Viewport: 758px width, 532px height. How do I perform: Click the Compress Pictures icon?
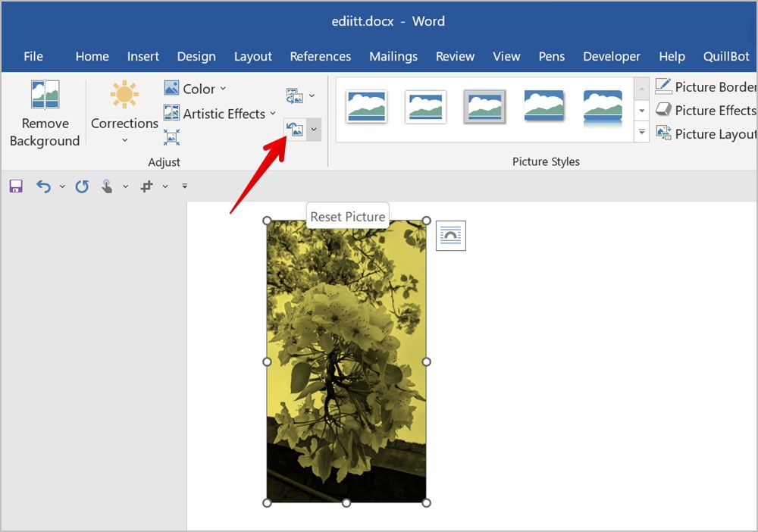click(171, 137)
